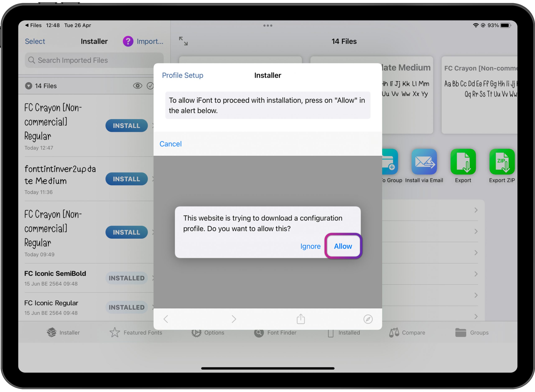535x392 pixels.
Task: Click Cancel in the Installer dialog
Action: [x=170, y=144]
